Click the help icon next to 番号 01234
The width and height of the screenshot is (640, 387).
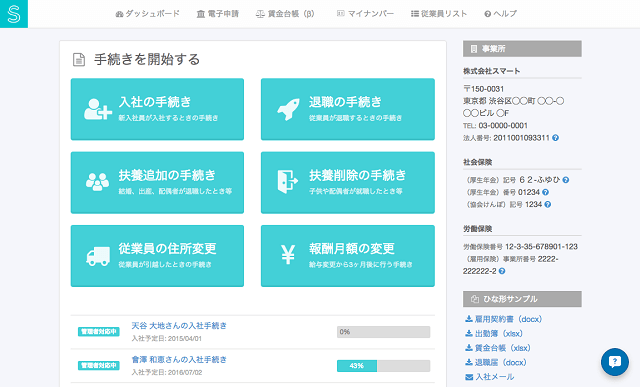tap(545, 192)
